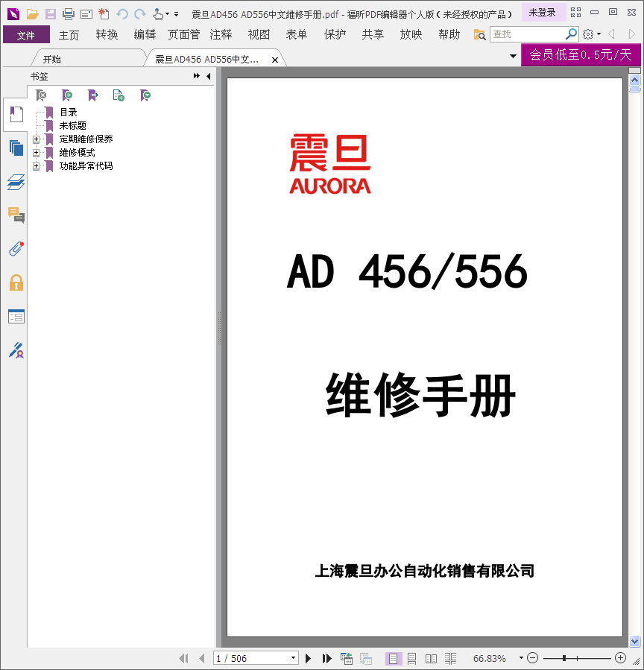644x670 pixels.
Task: Click the 未登录 login button
Action: (543, 13)
